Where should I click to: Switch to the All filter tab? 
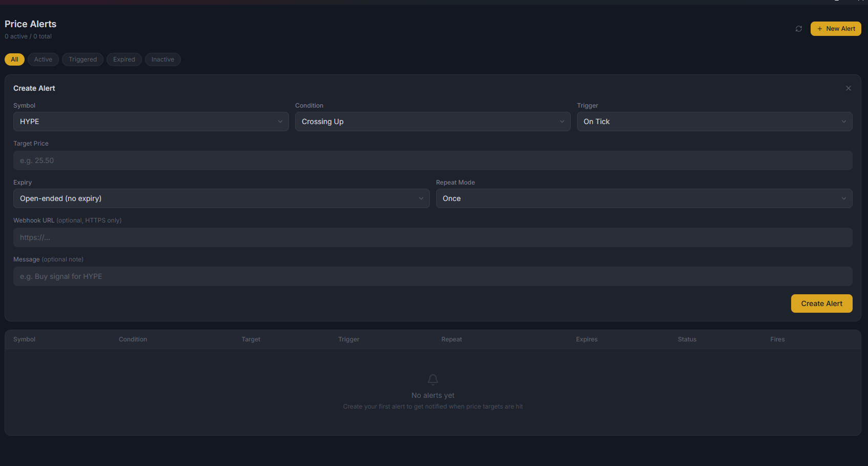[x=14, y=59]
